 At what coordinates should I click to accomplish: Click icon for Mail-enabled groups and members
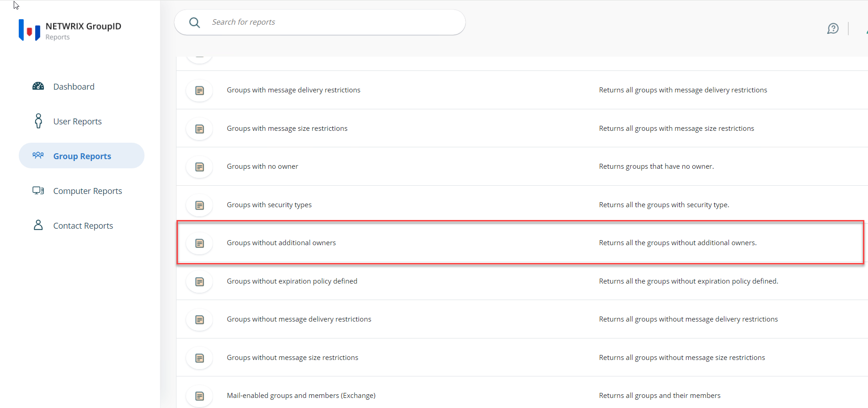click(199, 396)
